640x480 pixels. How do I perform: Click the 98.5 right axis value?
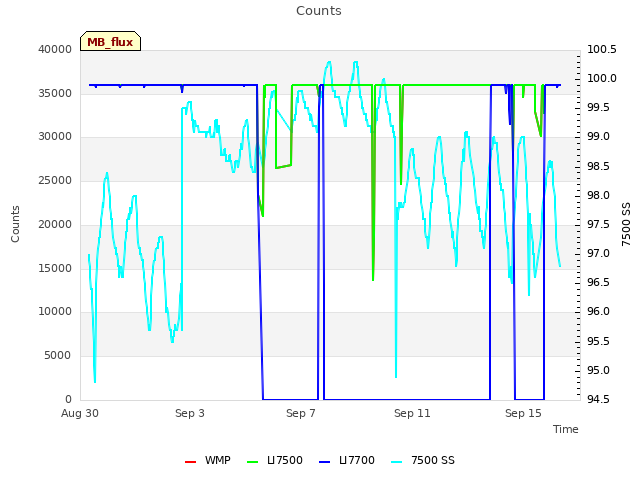tap(598, 167)
